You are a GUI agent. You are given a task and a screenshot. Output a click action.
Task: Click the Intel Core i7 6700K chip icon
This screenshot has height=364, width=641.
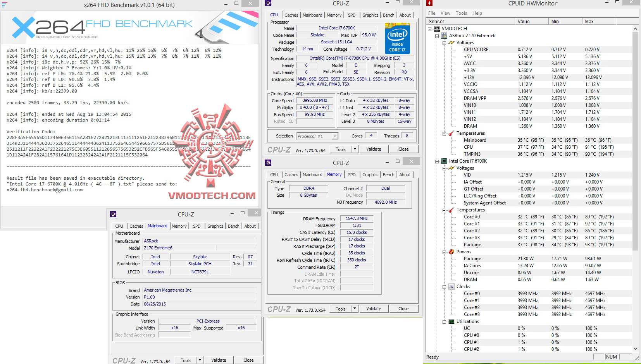[444, 161]
